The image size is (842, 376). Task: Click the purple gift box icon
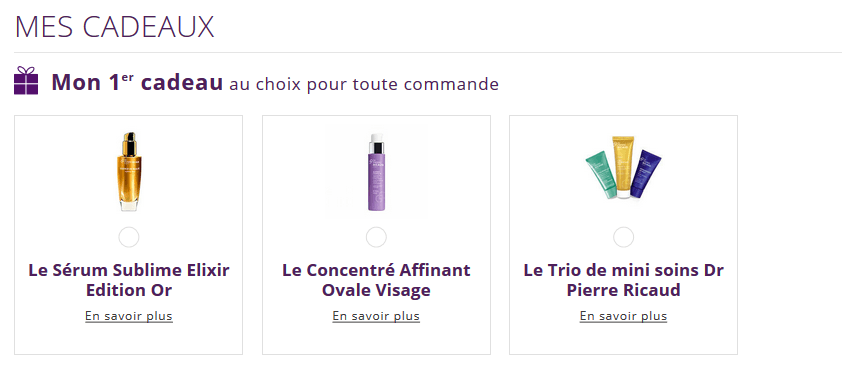[26, 81]
